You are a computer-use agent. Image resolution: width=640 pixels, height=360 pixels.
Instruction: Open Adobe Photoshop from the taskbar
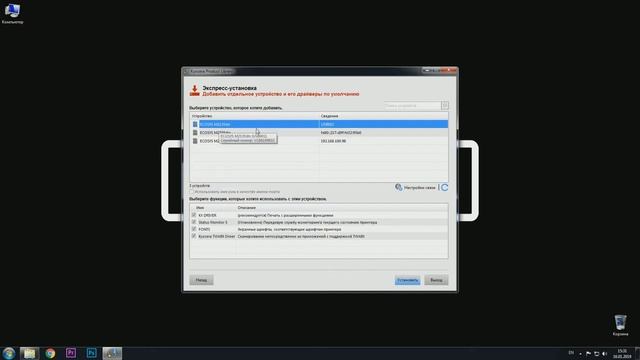click(x=91, y=353)
